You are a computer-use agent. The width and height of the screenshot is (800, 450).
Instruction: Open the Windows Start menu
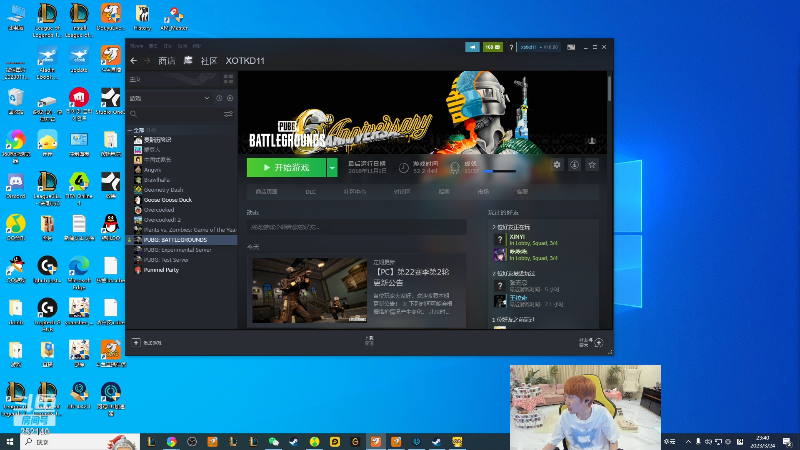pos(9,441)
